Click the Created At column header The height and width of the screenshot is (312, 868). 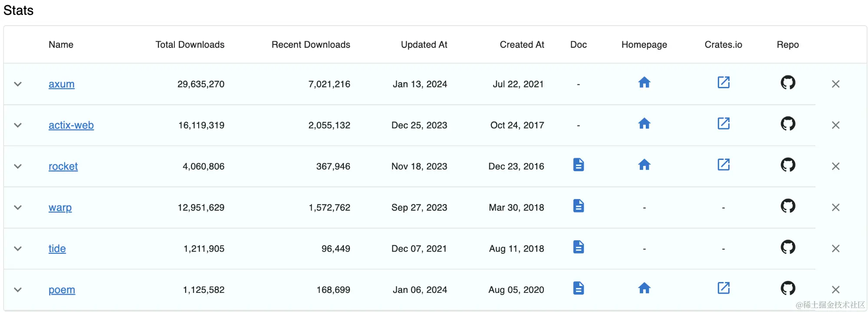(522, 45)
